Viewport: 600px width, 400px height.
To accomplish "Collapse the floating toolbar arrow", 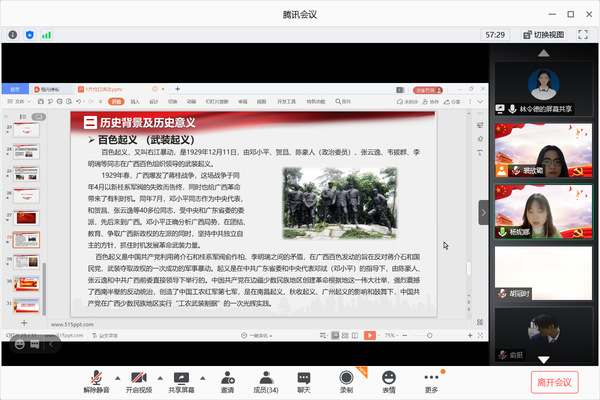I will [x=51, y=344].
